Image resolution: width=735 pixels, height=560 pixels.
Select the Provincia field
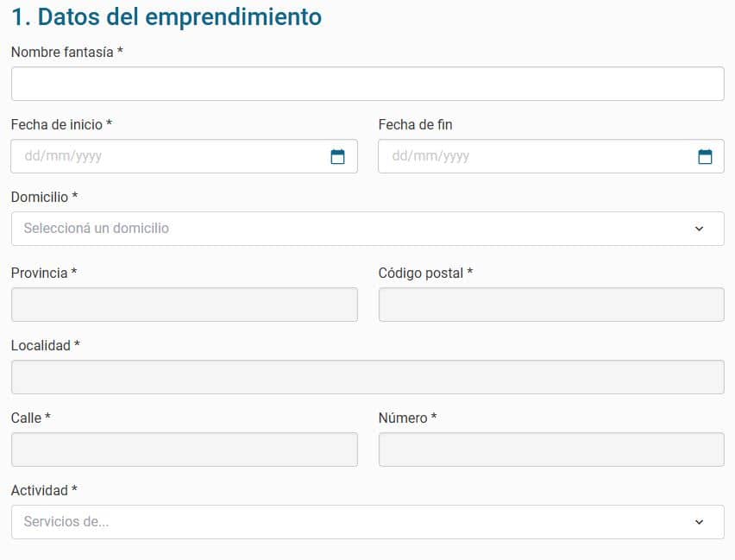[x=185, y=305]
